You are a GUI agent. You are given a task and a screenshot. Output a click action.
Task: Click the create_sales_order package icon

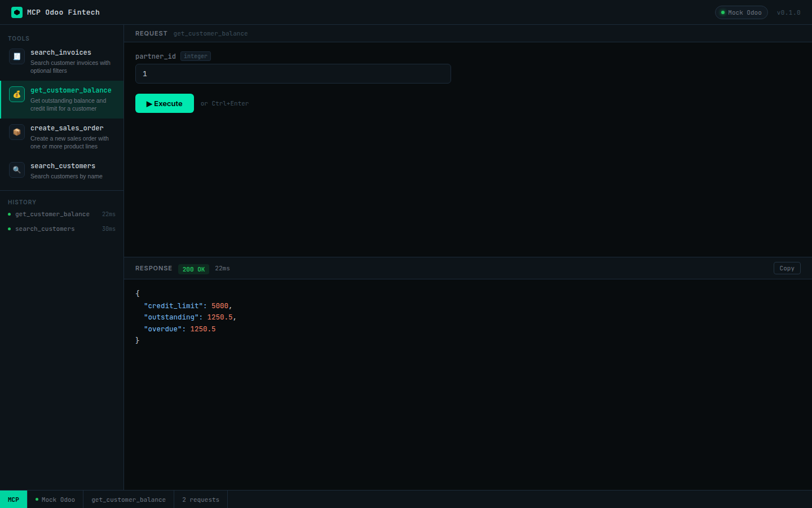[17, 132]
